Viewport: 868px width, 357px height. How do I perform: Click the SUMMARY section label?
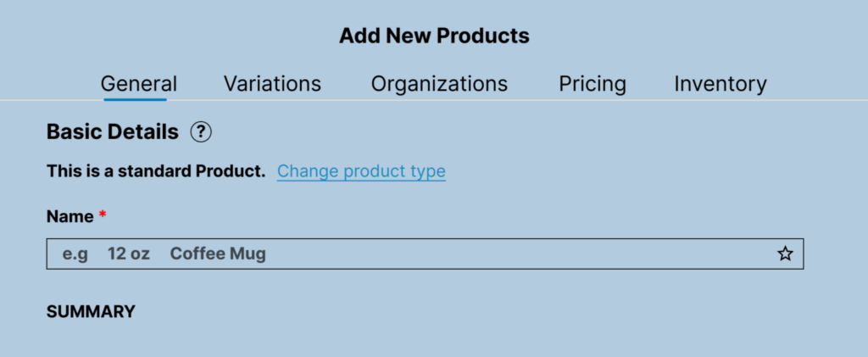(x=91, y=311)
